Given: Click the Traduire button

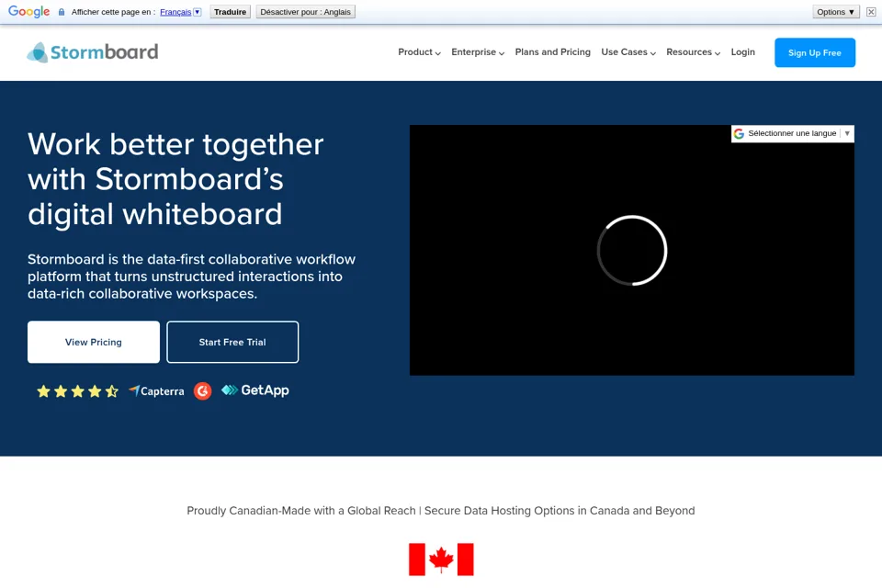Looking at the screenshot, I should point(230,12).
